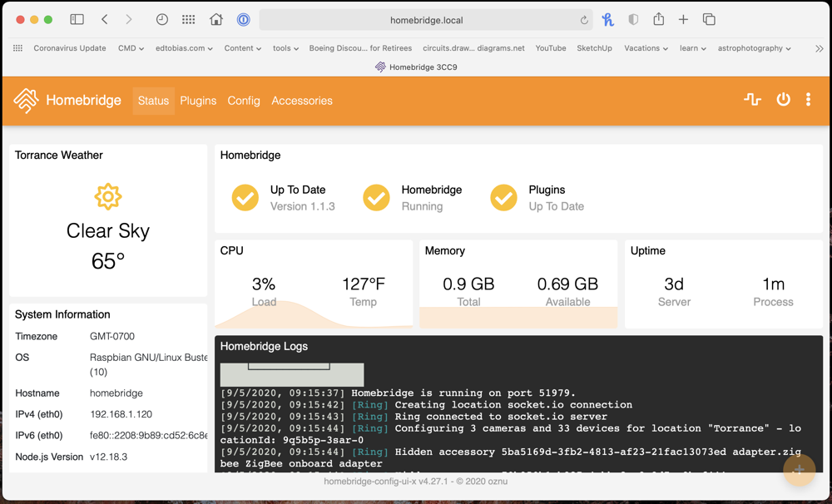The height and width of the screenshot is (504, 832).
Task: Click the Homebridge restart power icon
Action: tap(783, 100)
